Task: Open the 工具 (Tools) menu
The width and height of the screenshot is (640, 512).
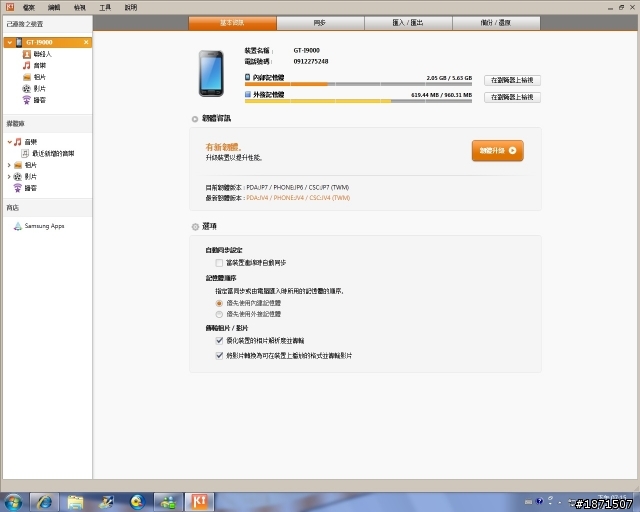Action: tap(105, 7)
